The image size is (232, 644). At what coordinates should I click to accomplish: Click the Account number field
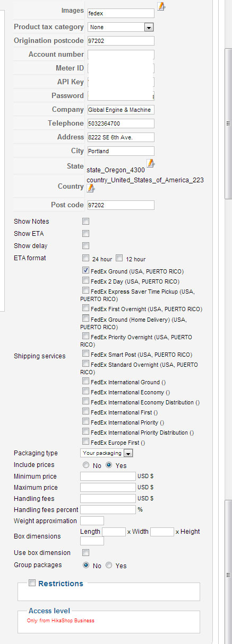(121, 55)
